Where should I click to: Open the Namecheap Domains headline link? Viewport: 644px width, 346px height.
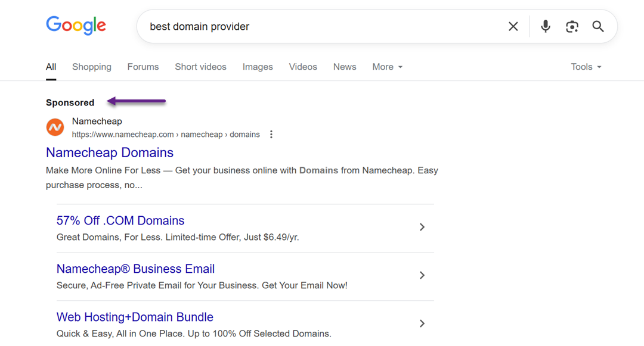tap(110, 152)
